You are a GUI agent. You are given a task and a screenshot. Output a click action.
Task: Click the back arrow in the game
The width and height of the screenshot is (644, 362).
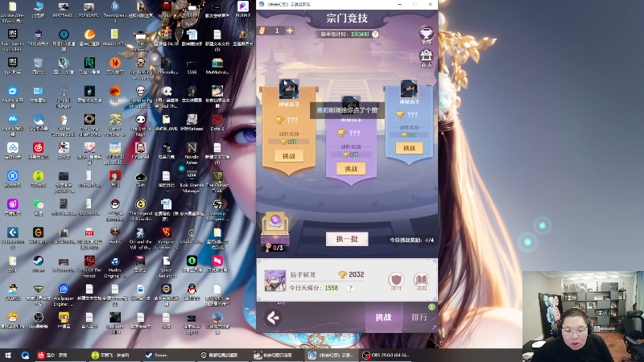273,317
